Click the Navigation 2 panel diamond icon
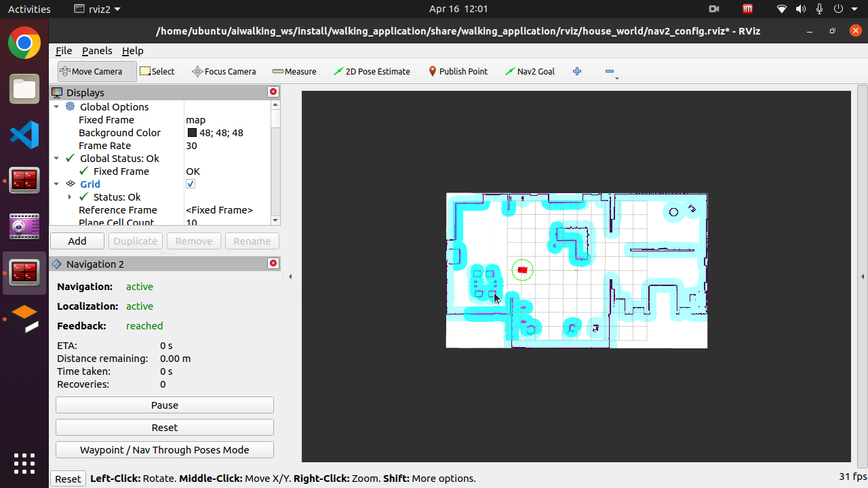The height and width of the screenshot is (488, 868). coord(57,264)
